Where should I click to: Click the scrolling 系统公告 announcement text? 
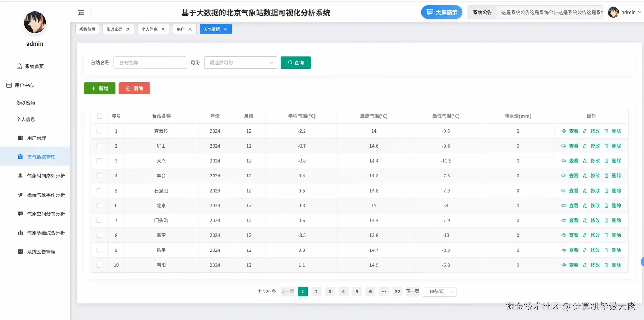point(552,12)
